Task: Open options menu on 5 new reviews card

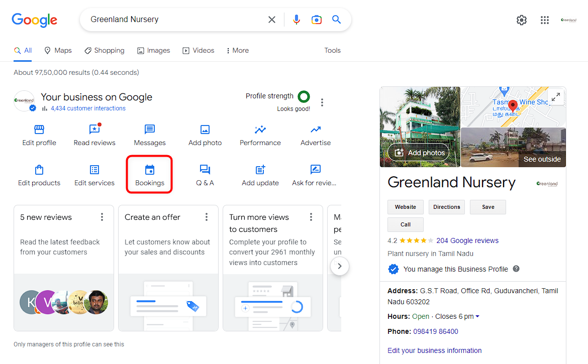Action: coord(102,217)
